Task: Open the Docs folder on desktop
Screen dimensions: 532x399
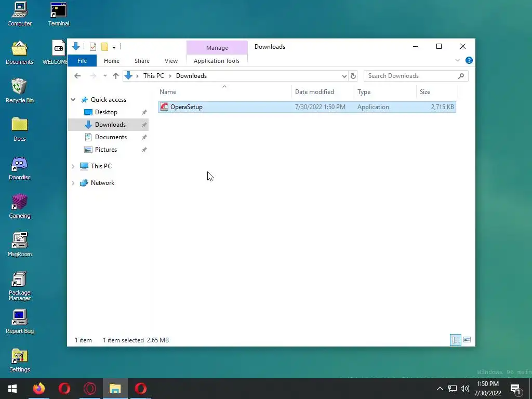Action: 20,129
